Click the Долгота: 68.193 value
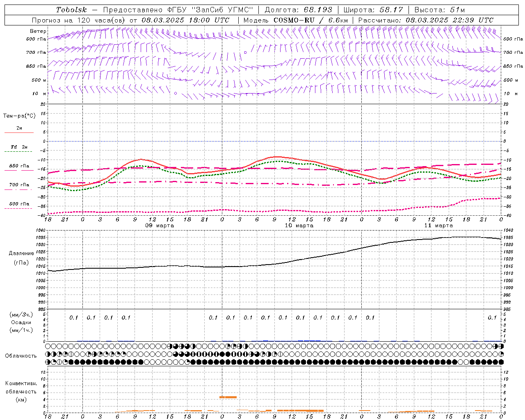 (x=298, y=10)
